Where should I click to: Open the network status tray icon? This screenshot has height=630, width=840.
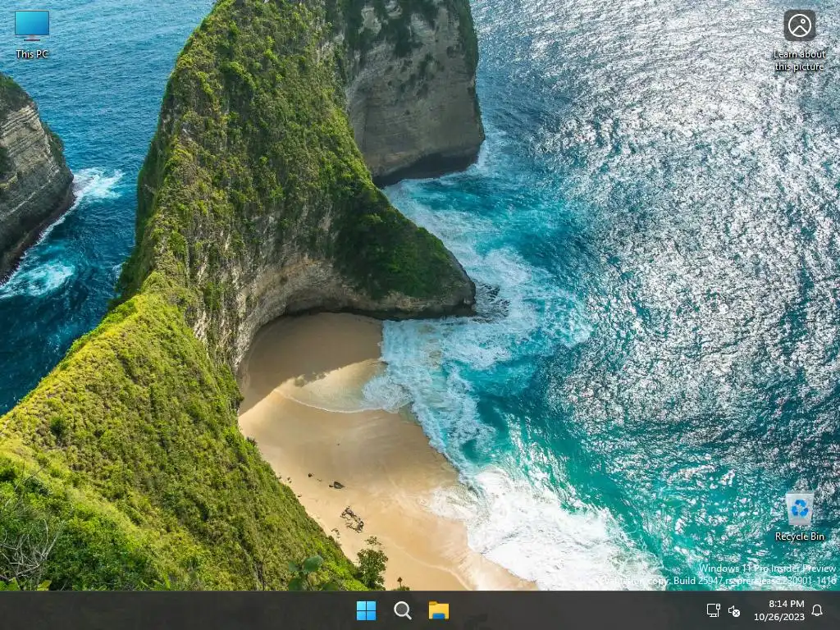pos(713,610)
